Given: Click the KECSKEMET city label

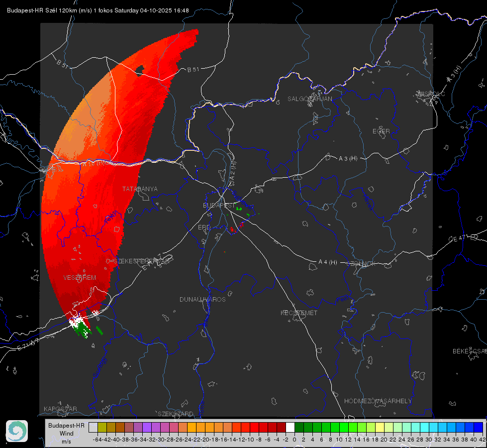Looking at the screenshot, I should tap(299, 313).
